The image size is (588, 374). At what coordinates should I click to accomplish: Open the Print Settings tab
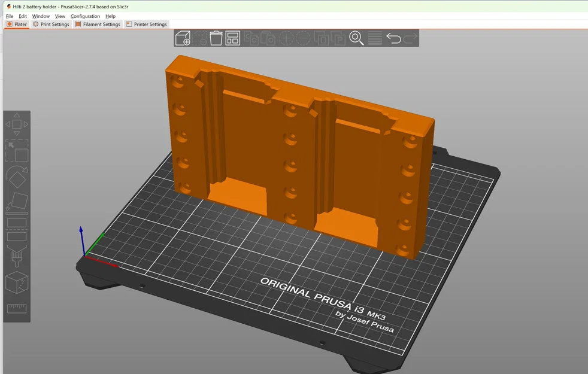(x=51, y=25)
